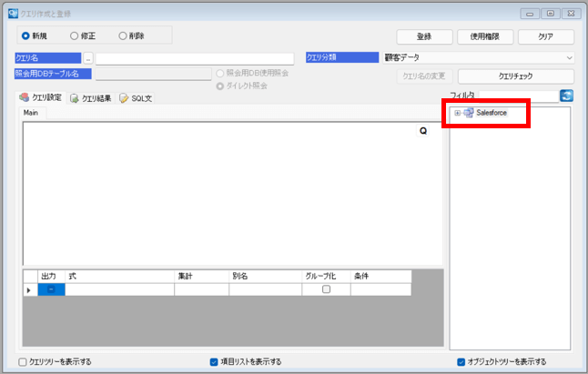Click the app icon in the title bar
This screenshot has width=588, height=374.
(13, 14)
